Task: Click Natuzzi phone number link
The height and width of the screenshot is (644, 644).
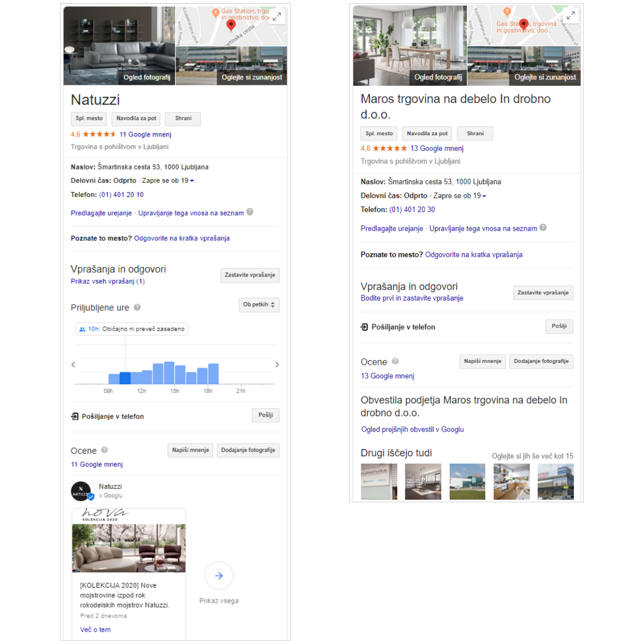Action: coord(121,195)
